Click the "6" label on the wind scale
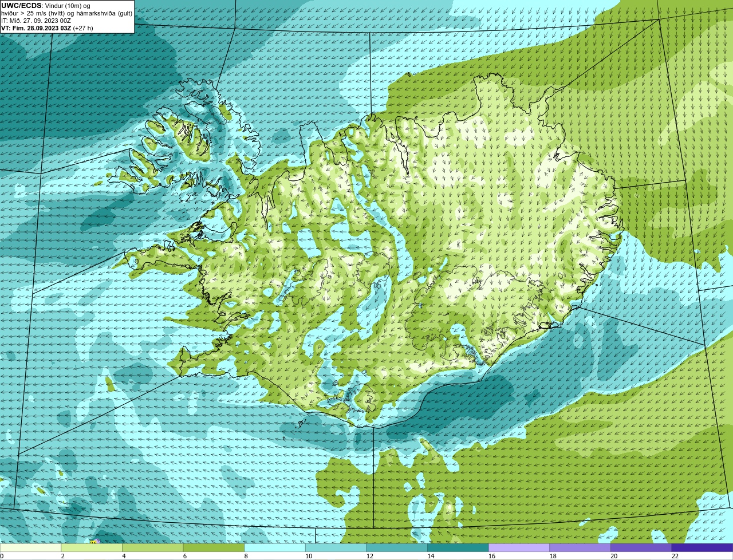 (184, 555)
